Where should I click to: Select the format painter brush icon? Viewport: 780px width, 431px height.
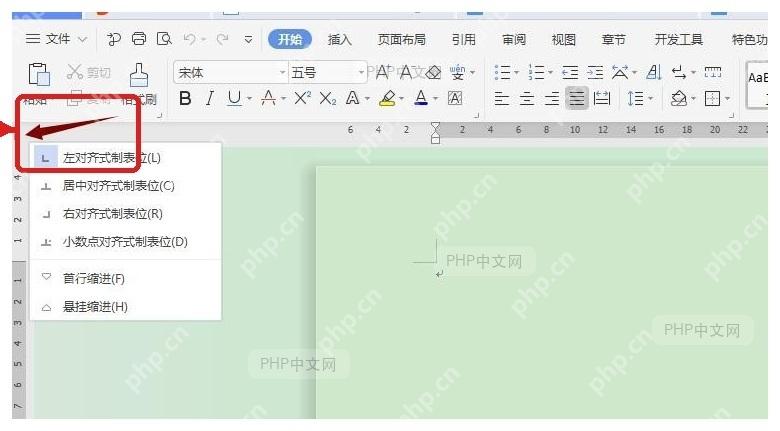(139, 75)
